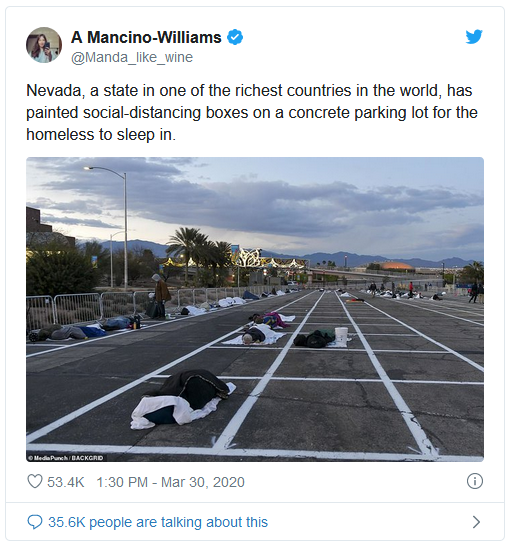Open the profile avatar of A Mancino-Williams
The height and width of the screenshot is (548, 510).
point(44,45)
